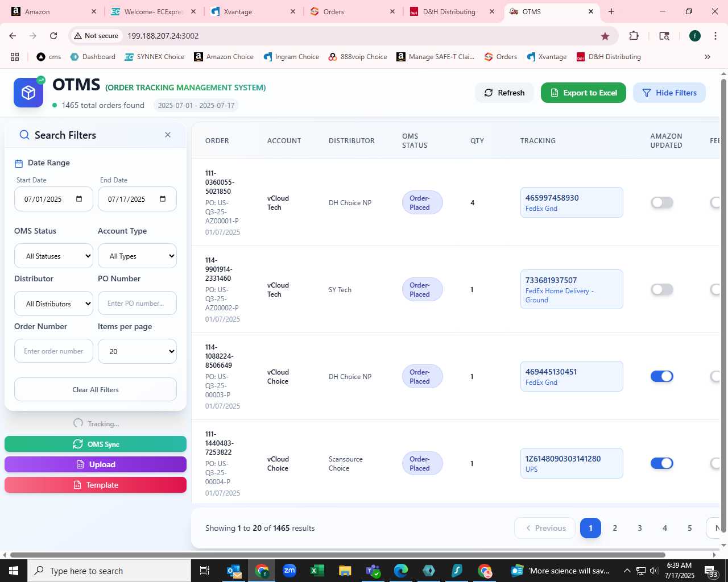728x582 pixels.
Task: Open Excel from taskbar
Action: pyautogui.click(x=317, y=571)
